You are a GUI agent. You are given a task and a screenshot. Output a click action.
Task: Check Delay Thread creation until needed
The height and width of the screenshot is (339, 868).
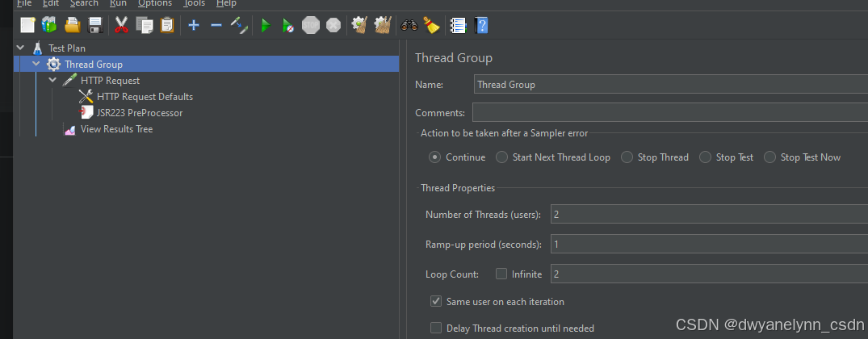pyautogui.click(x=436, y=328)
